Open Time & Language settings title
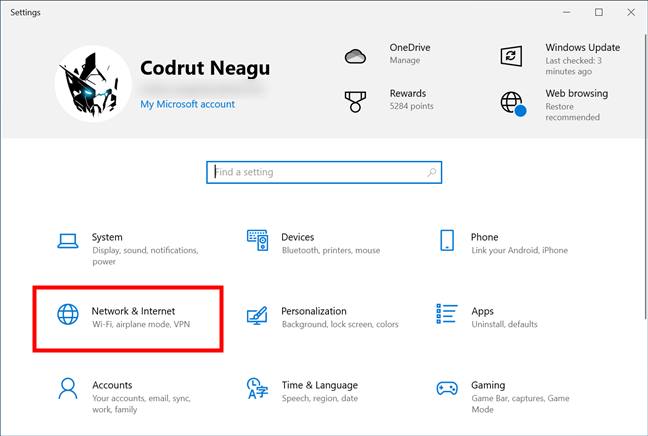The height and width of the screenshot is (436, 648). 319,385
